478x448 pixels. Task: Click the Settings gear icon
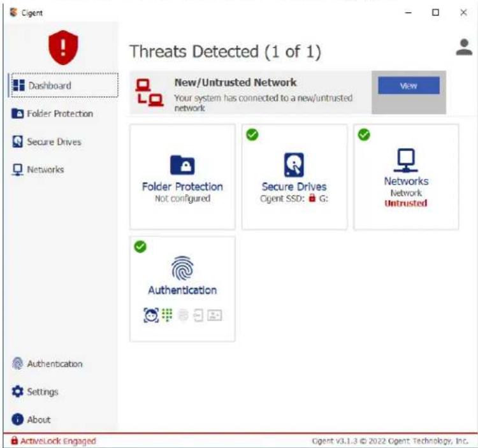pyautogui.click(x=17, y=392)
